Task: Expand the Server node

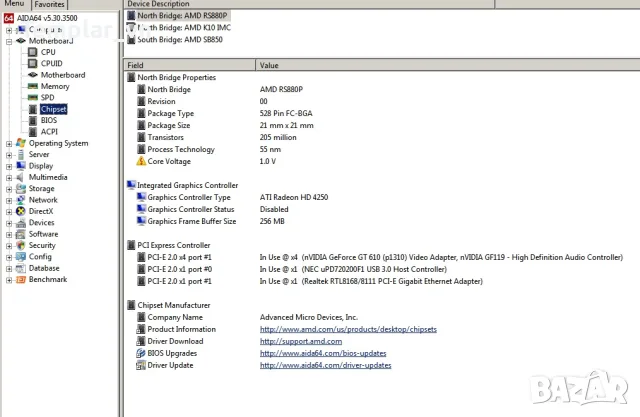Action: pos(9,155)
